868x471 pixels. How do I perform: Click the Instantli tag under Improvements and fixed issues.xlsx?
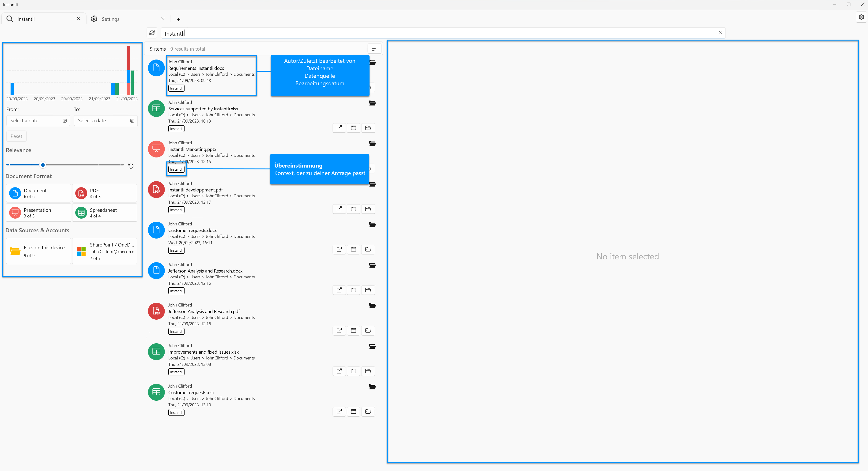tap(176, 372)
